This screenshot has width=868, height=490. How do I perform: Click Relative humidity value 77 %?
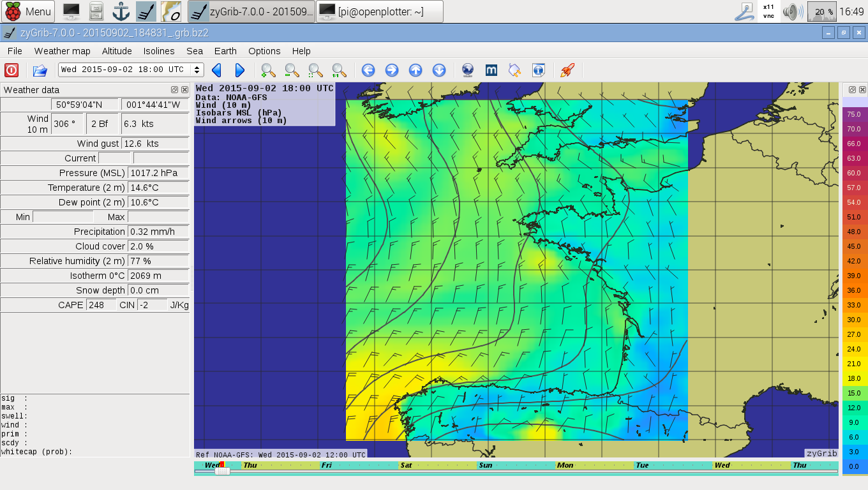pos(158,261)
